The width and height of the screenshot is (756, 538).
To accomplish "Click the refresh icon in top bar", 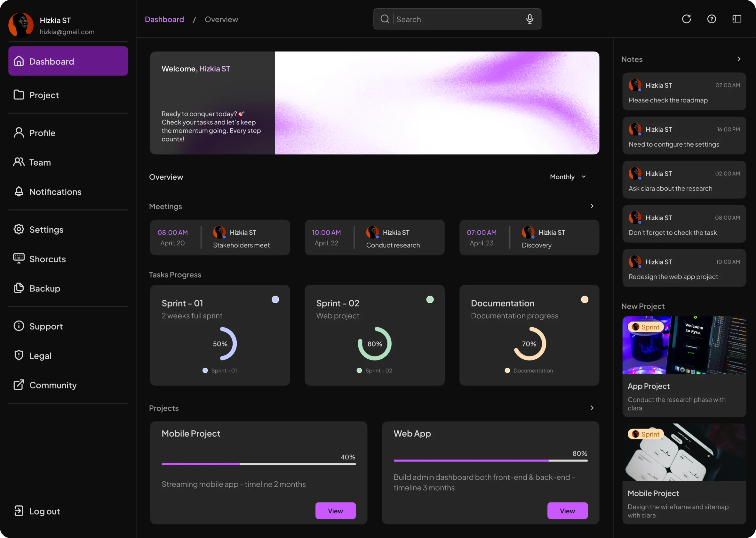I will point(686,19).
